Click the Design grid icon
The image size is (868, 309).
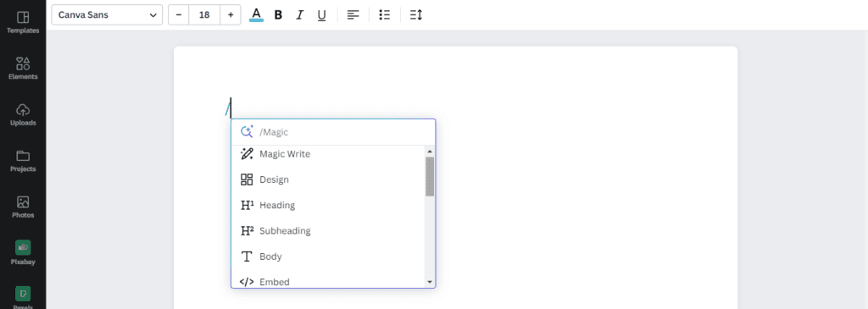coord(247,179)
